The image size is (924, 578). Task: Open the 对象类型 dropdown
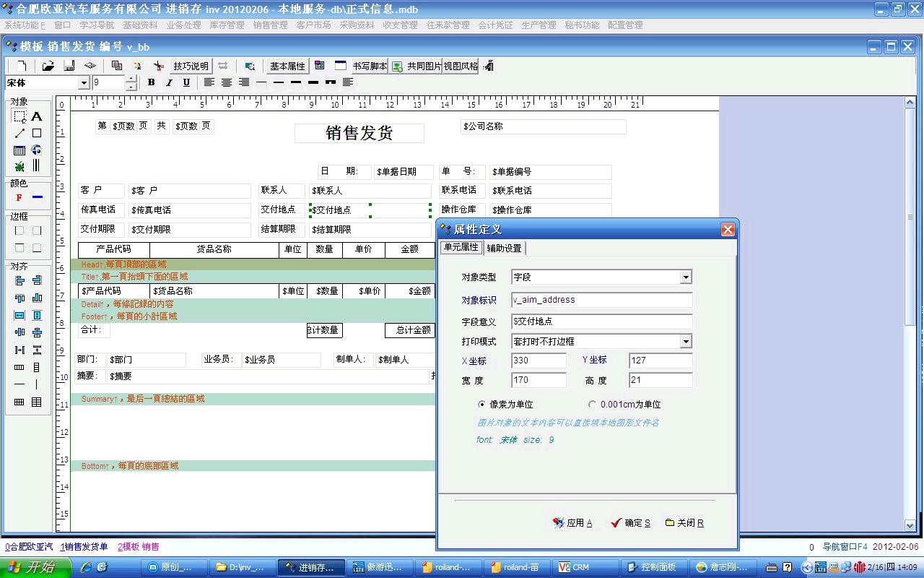point(686,277)
